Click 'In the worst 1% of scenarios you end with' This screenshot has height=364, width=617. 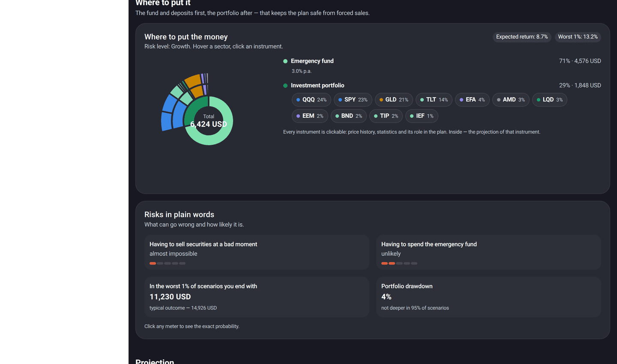(x=203, y=286)
